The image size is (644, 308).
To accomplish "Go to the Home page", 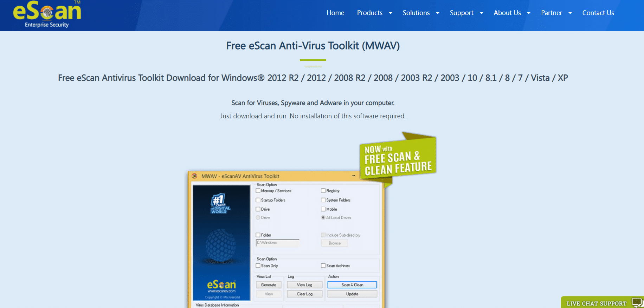I will click(x=335, y=13).
